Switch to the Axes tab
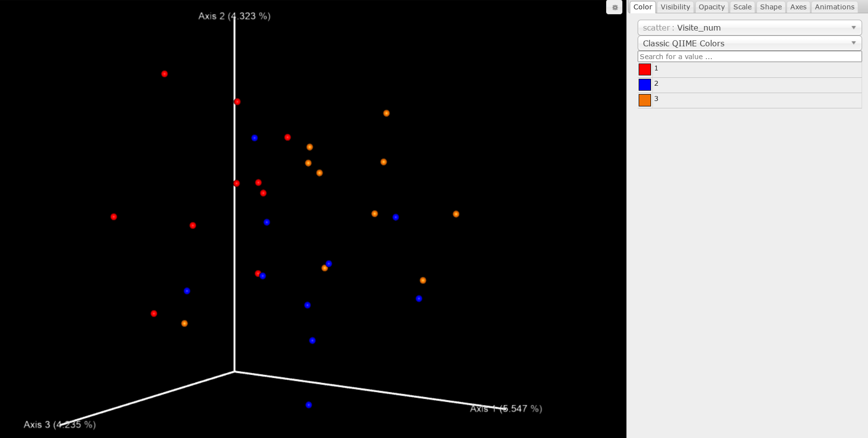Viewport: 868px width, 438px height. (798, 7)
